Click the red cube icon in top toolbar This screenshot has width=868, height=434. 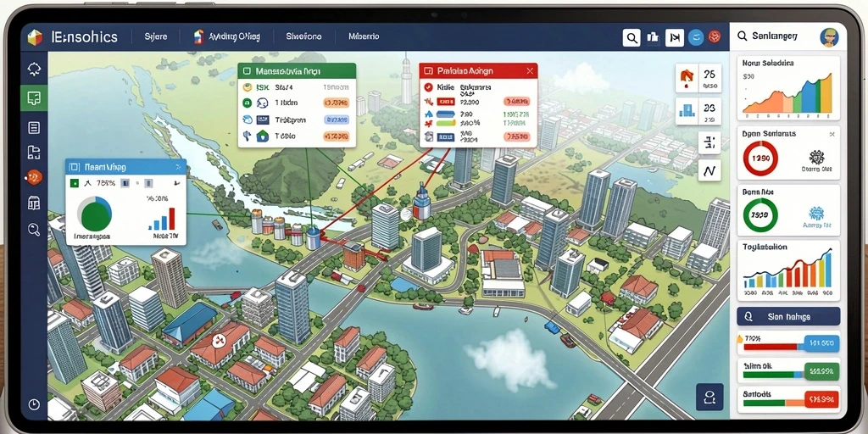coord(715,37)
